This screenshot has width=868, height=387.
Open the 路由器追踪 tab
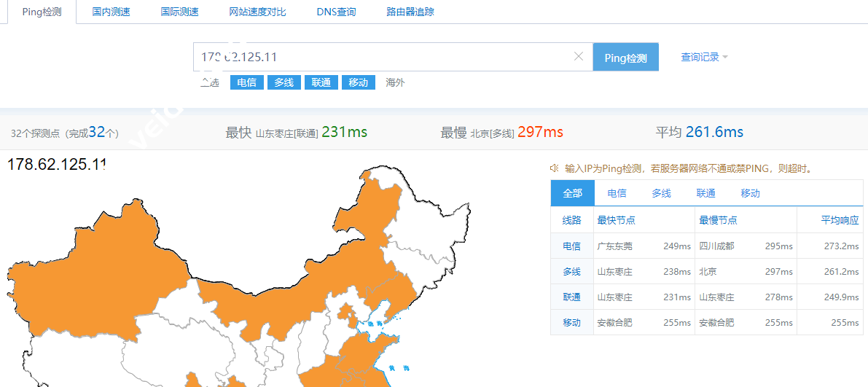[410, 12]
